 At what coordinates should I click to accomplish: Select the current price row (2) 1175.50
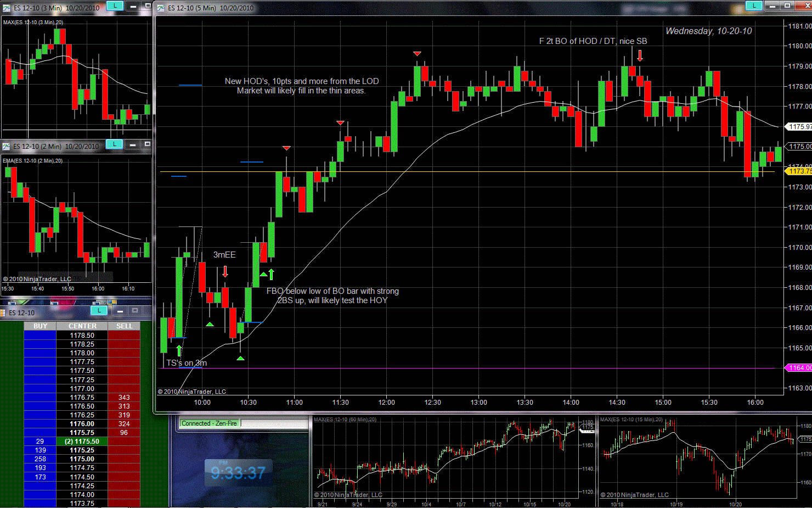click(82, 442)
